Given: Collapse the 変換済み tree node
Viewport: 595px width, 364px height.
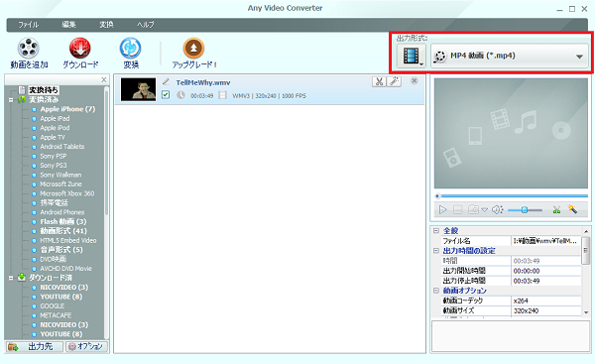Looking at the screenshot, I should tap(11, 100).
